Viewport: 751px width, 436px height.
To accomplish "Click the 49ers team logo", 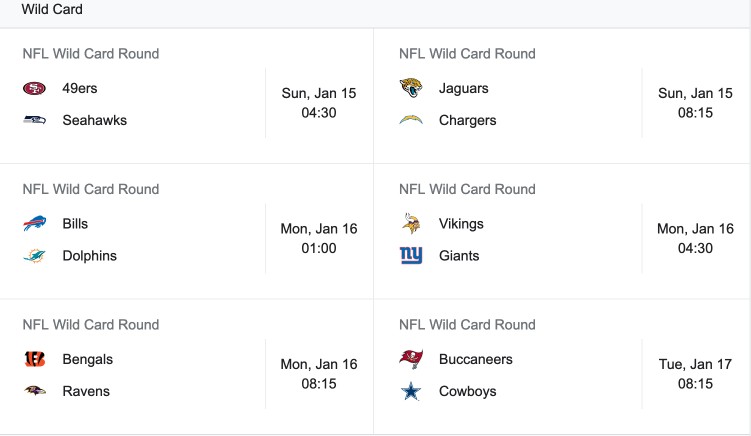I will point(34,88).
